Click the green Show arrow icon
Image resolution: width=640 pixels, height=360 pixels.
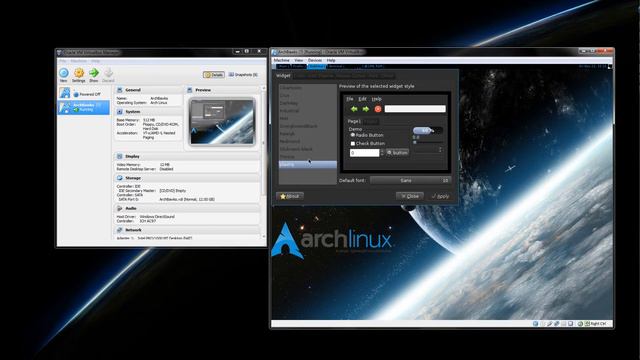94,73
